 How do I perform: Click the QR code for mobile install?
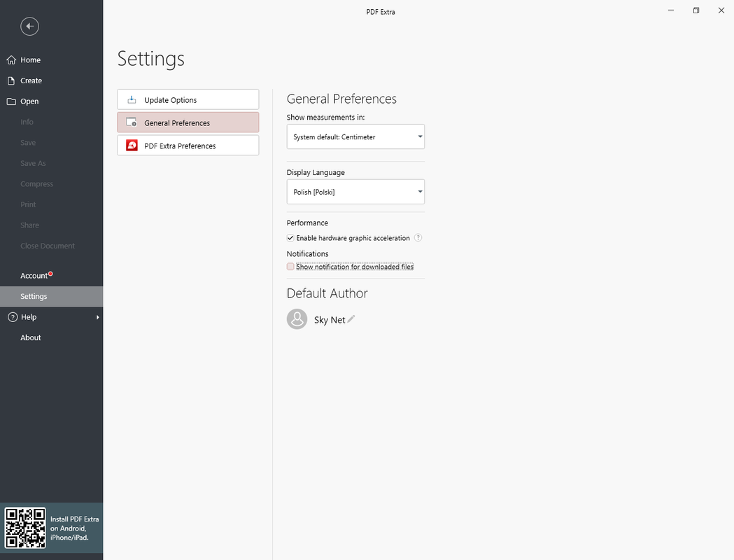click(x=25, y=528)
